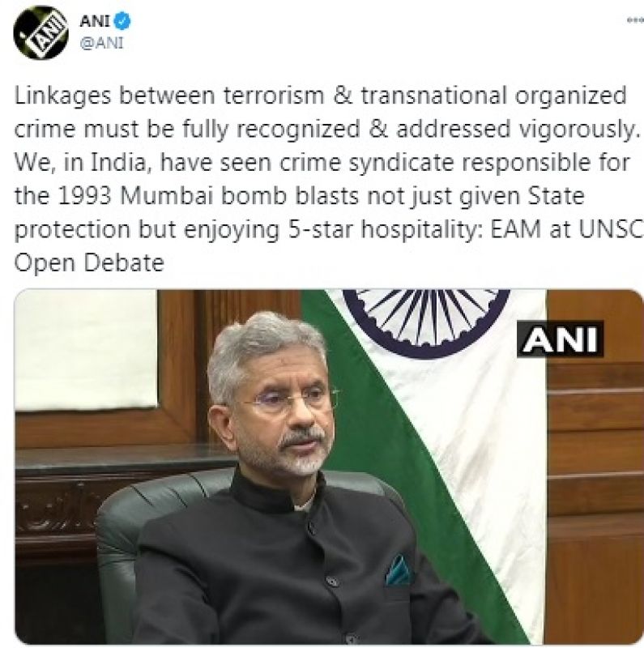
Task: Click the white board behind the chair
Action: click(86, 350)
